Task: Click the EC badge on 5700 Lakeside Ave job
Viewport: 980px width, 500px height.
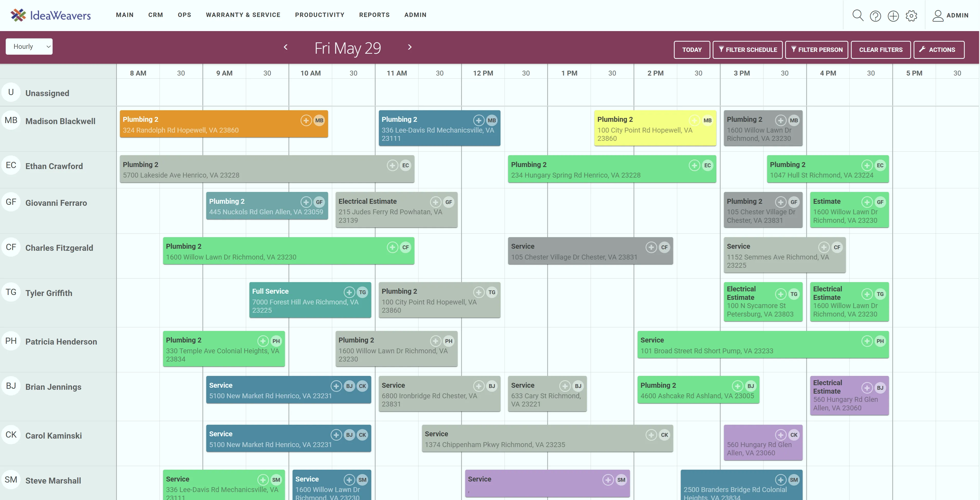Action: click(406, 165)
